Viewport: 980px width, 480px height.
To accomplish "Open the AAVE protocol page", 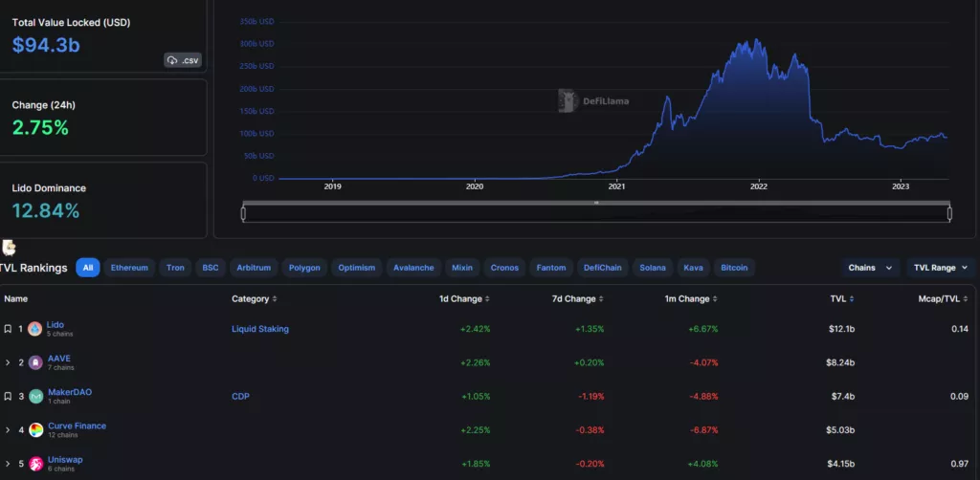I will [x=59, y=359].
